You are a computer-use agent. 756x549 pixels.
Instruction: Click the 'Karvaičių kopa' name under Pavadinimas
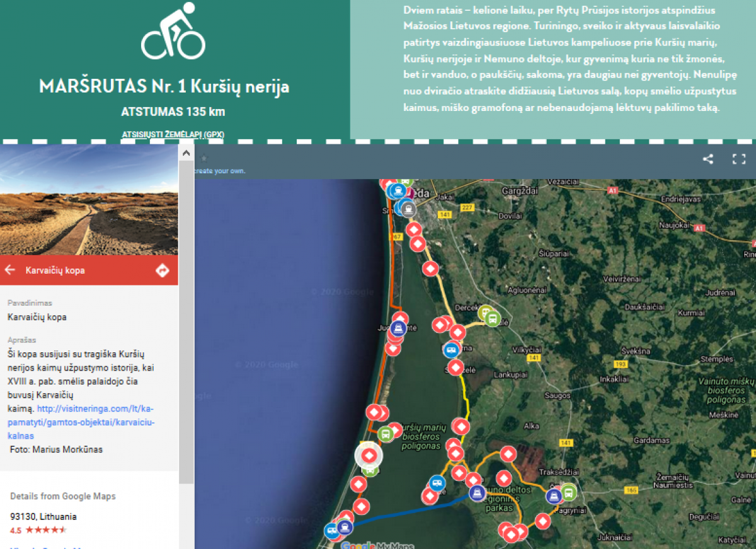tap(37, 317)
